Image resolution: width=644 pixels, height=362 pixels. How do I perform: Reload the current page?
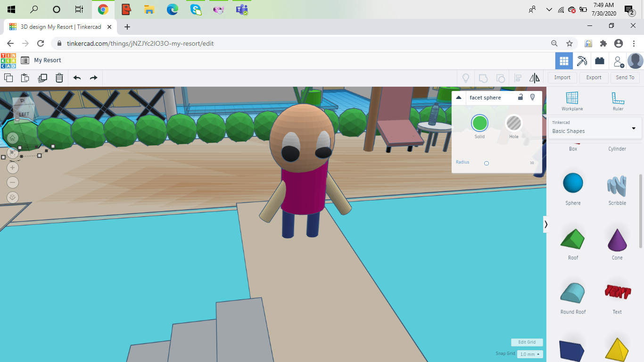pyautogui.click(x=41, y=43)
